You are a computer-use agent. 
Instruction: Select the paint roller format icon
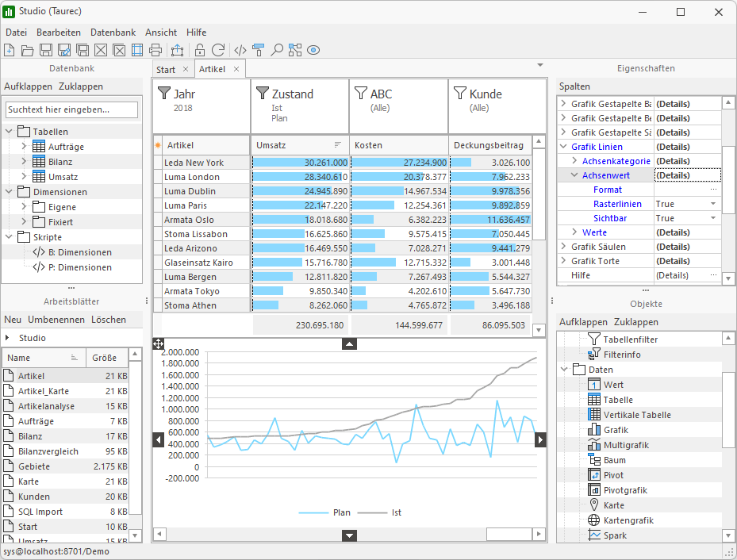pos(259,50)
